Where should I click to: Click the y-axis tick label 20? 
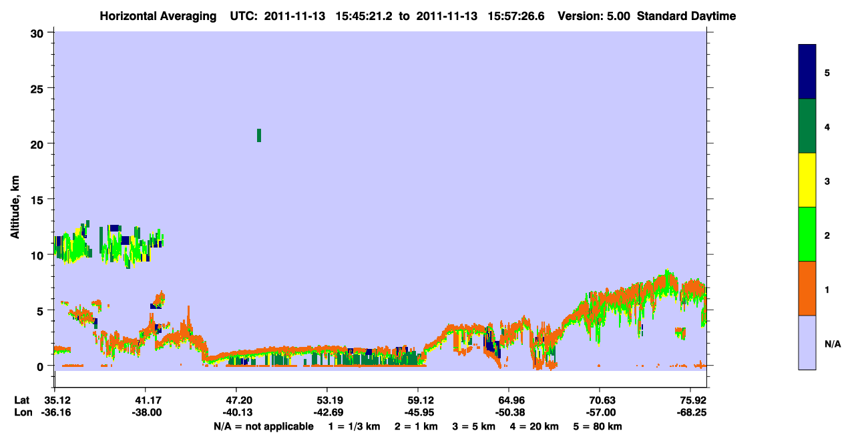point(37,143)
